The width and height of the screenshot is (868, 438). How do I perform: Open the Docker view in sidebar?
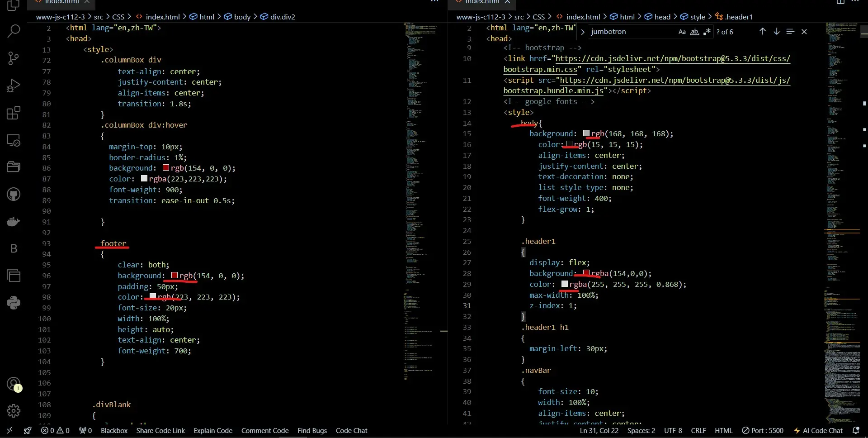[x=14, y=222]
